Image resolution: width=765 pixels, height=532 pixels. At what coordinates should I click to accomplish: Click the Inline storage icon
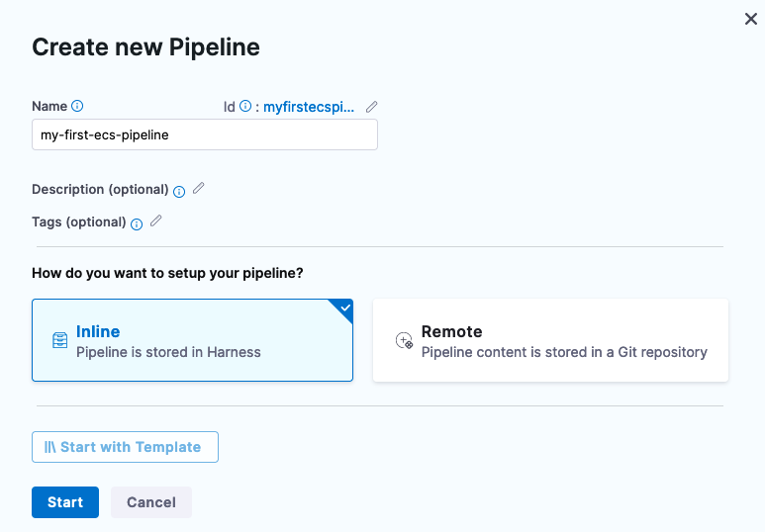point(60,341)
